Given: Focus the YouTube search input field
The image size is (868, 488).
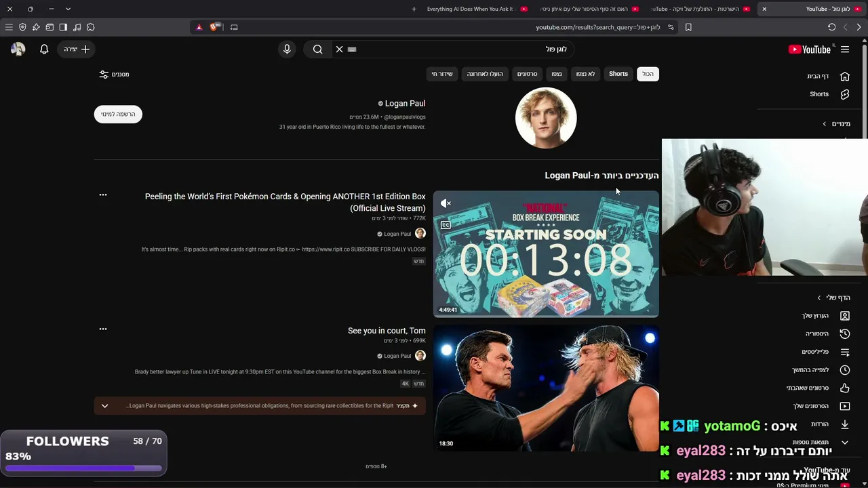Looking at the screenshot, I should [461, 49].
